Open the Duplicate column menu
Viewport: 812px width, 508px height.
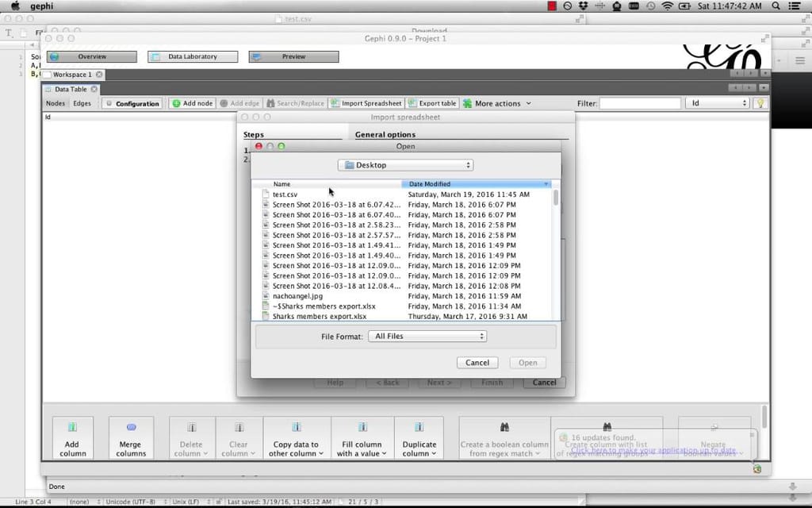click(419, 438)
